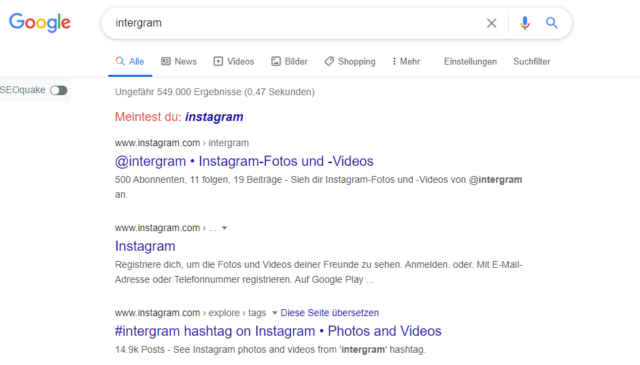Click the blue magnifier search icon
The height and width of the screenshot is (365, 640).
[x=552, y=23]
